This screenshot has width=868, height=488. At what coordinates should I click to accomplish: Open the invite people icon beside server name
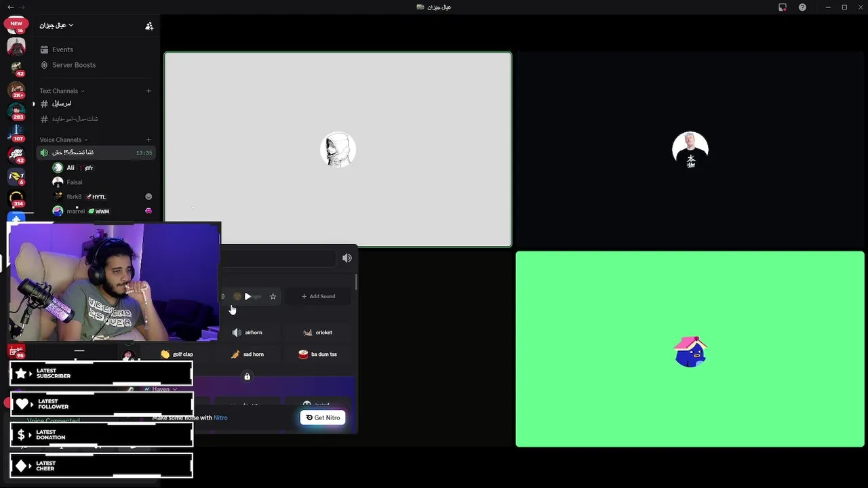[149, 26]
